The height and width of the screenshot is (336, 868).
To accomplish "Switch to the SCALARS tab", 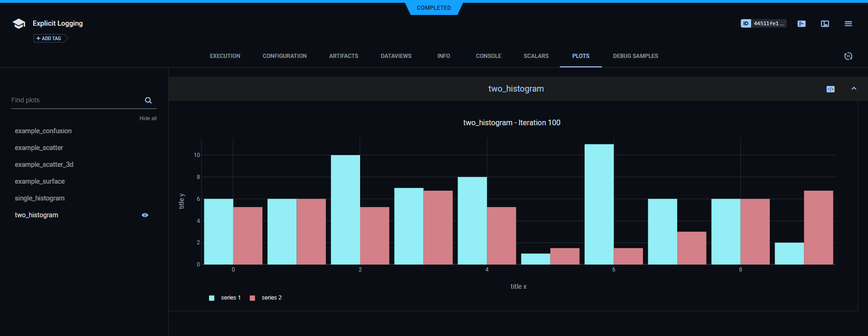I will (x=536, y=56).
